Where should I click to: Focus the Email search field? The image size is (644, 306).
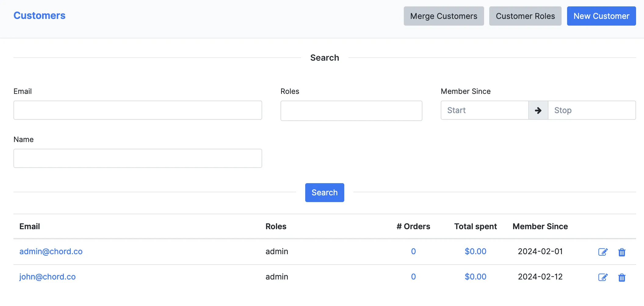(138, 110)
